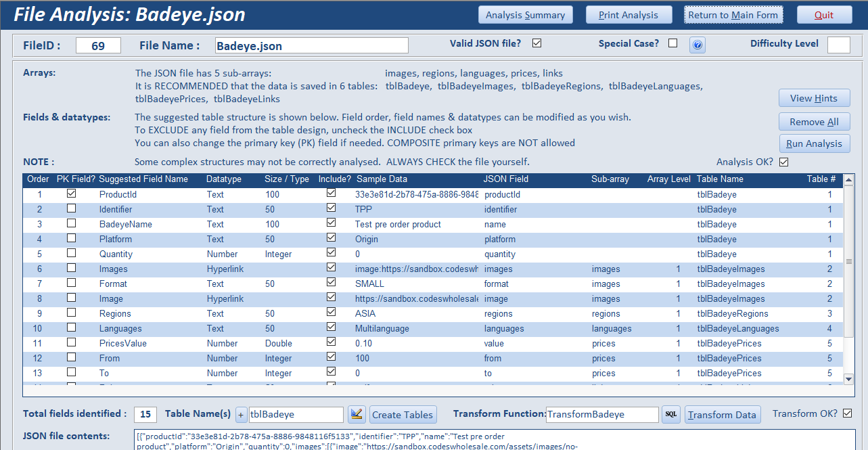Open View Hints
868x450 pixels.
pos(815,98)
